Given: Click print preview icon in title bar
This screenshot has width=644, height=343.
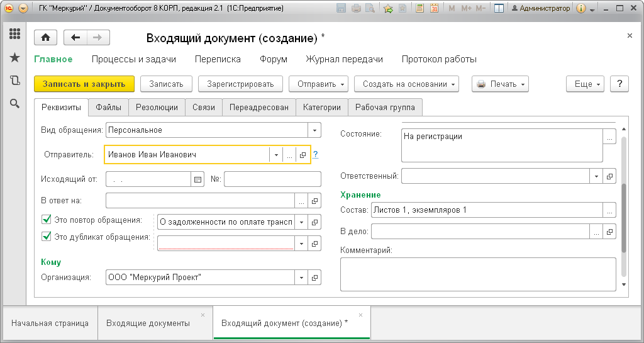Looking at the screenshot, I should (x=370, y=8).
